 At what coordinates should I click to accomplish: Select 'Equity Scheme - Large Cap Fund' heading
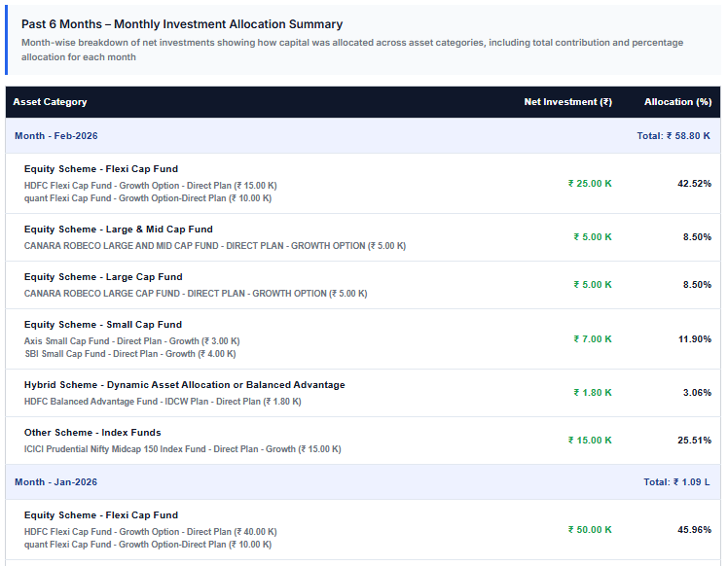point(103,277)
